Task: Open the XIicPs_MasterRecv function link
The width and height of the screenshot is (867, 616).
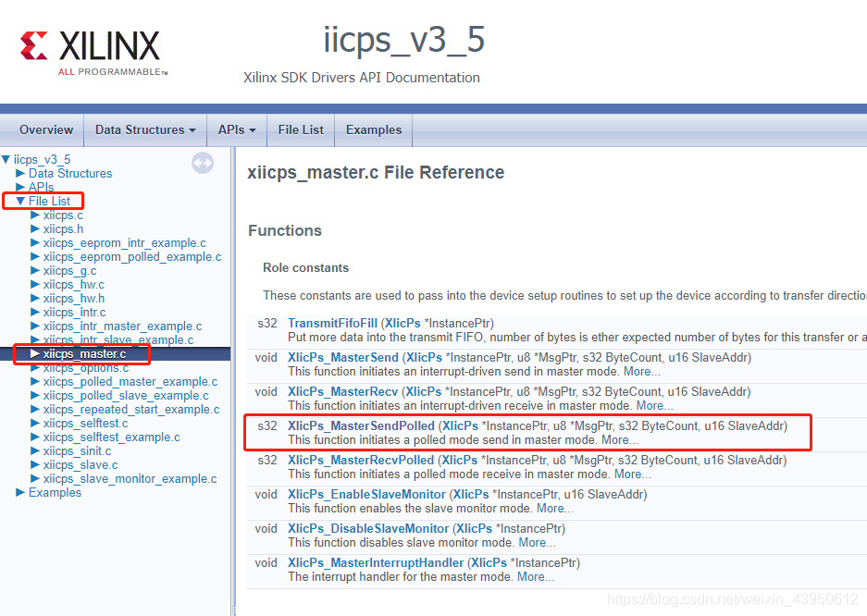Action: pos(342,391)
